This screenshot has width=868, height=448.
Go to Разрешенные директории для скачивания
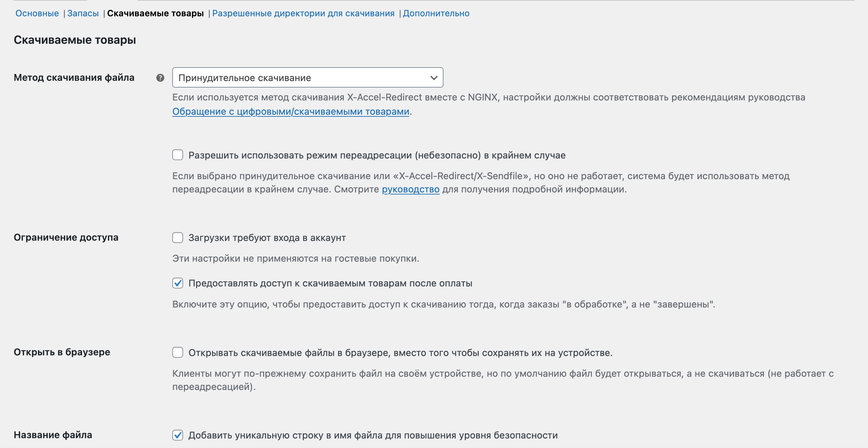(x=303, y=13)
